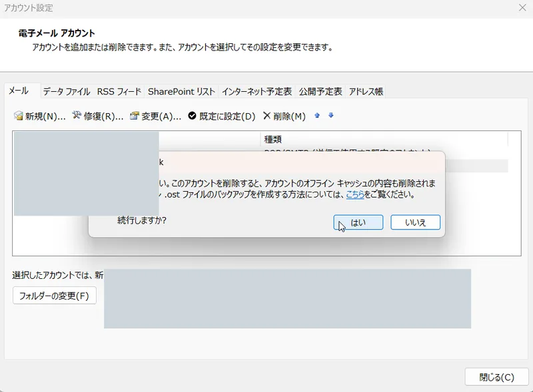
Task: Switch to SharePoint リスト tab
Action: point(181,92)
